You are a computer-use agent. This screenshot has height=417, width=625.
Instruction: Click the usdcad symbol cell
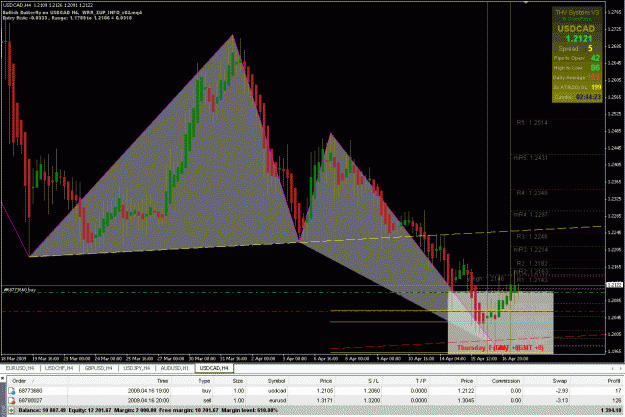point(277,391)
